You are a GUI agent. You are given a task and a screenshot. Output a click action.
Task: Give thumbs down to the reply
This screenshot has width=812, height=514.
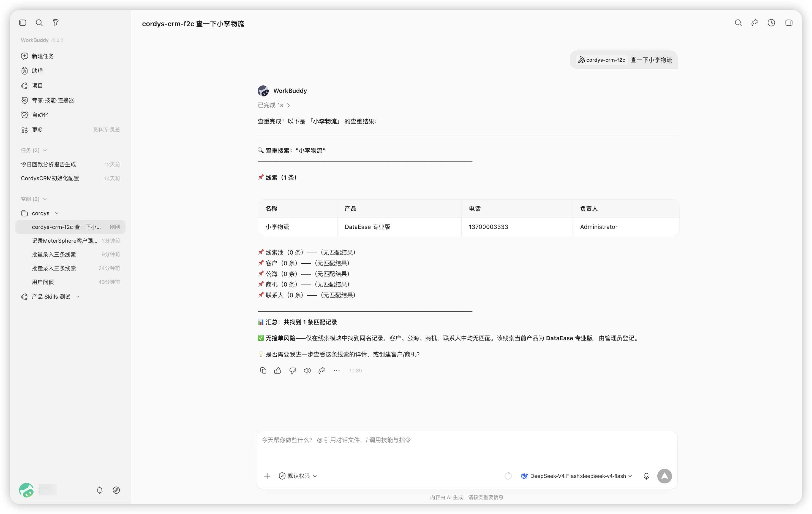point(292,370)
